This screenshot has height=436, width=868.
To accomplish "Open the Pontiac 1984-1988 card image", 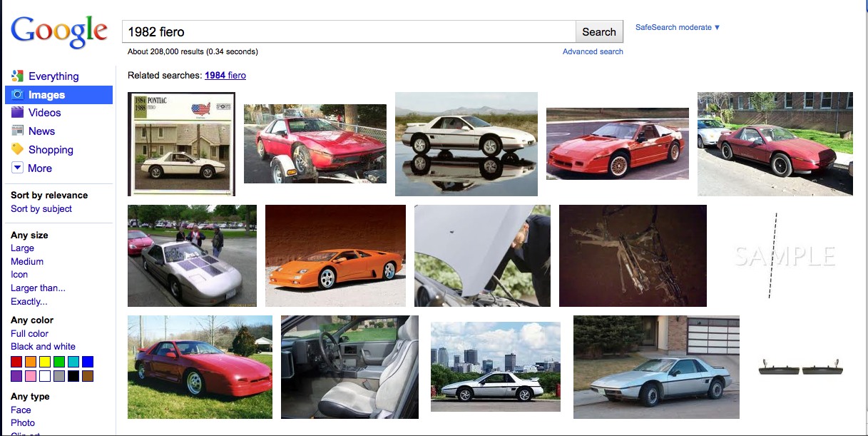I will coord(181,143).
